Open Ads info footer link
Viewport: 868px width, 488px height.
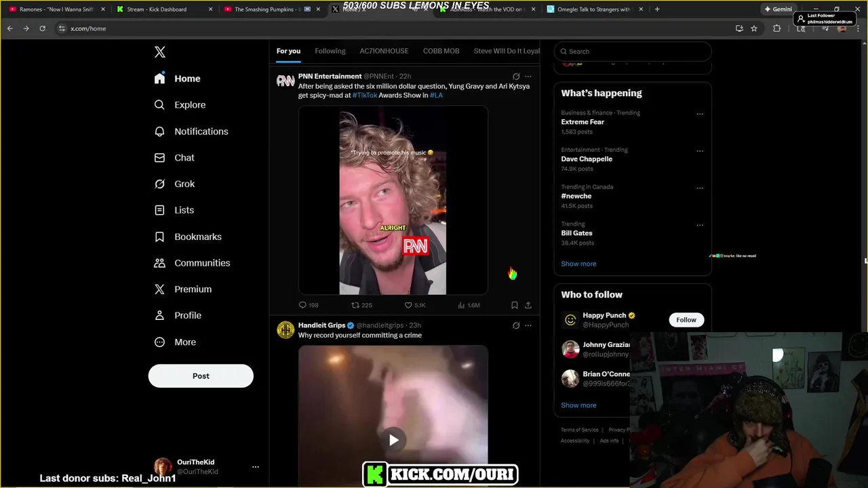(609, 441)
